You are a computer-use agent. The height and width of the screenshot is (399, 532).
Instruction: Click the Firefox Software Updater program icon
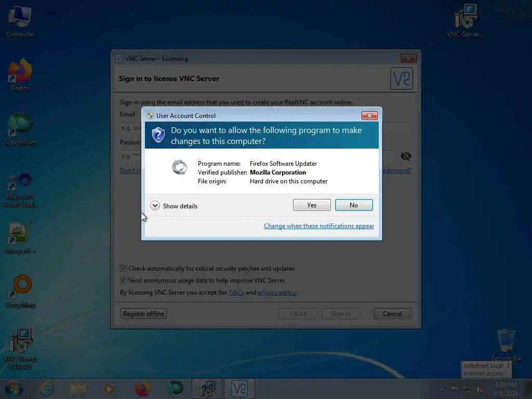(x=179, y=167)
